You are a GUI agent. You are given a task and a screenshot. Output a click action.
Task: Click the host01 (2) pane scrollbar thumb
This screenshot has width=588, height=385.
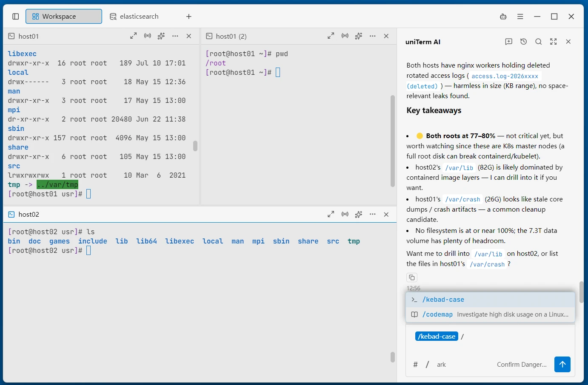[x=393, y=141]
